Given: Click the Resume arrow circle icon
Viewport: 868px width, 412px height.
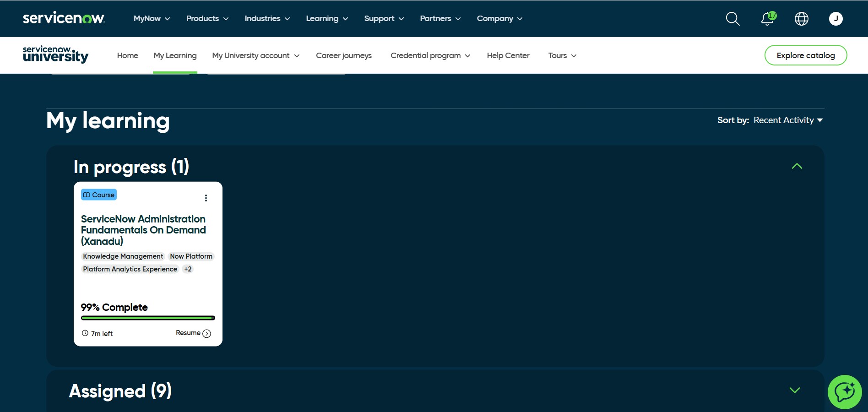Looking at the screenshot, I should (x=206, y=333).
